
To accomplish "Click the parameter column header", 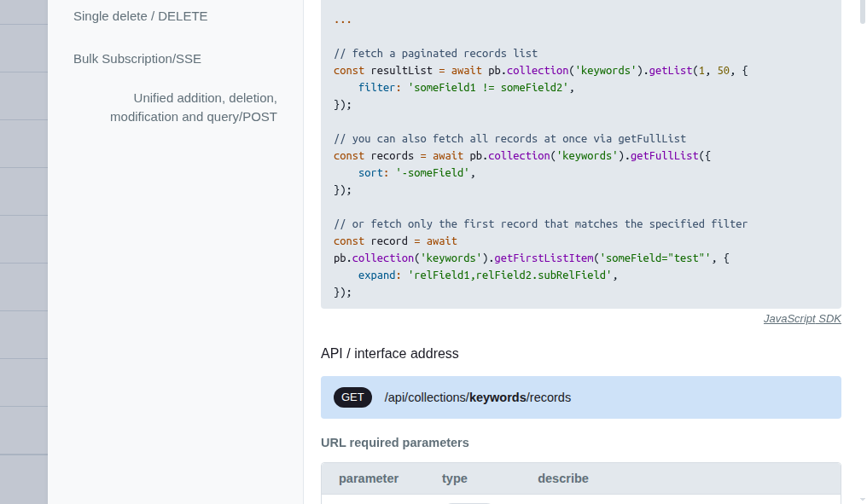I will click(x=369, y=478).
